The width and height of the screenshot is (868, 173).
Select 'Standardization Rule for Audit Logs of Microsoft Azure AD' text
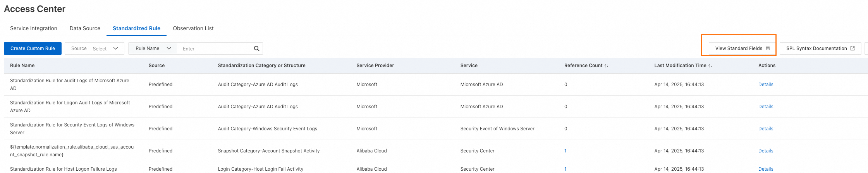coord(70,85)
